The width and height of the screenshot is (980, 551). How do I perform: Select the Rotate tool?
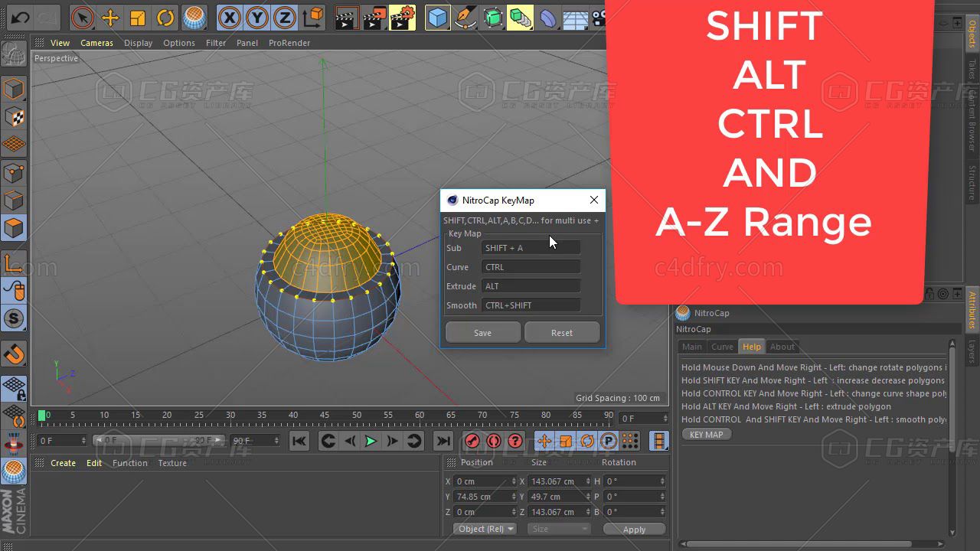tap(165, 17)
